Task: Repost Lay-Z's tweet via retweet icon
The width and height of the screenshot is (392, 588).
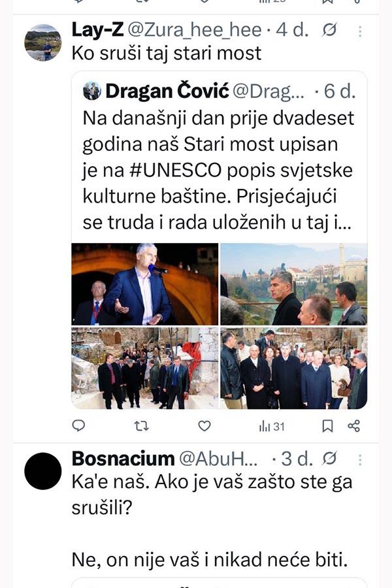Action: 141,426
